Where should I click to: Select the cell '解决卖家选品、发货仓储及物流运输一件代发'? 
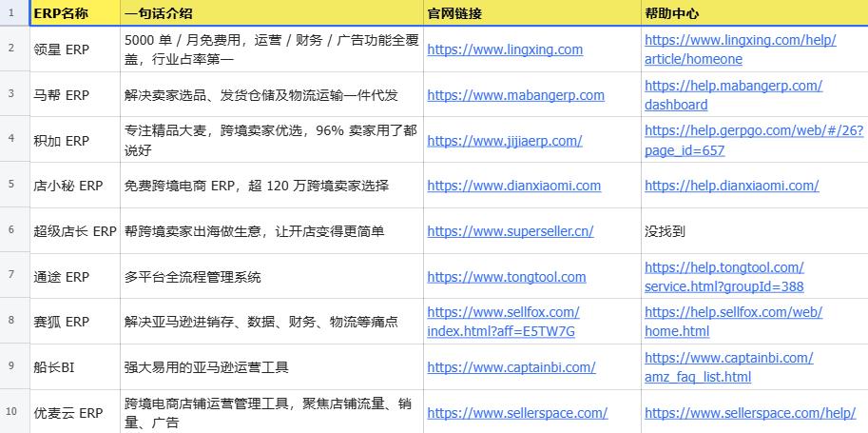click(272, 94)
